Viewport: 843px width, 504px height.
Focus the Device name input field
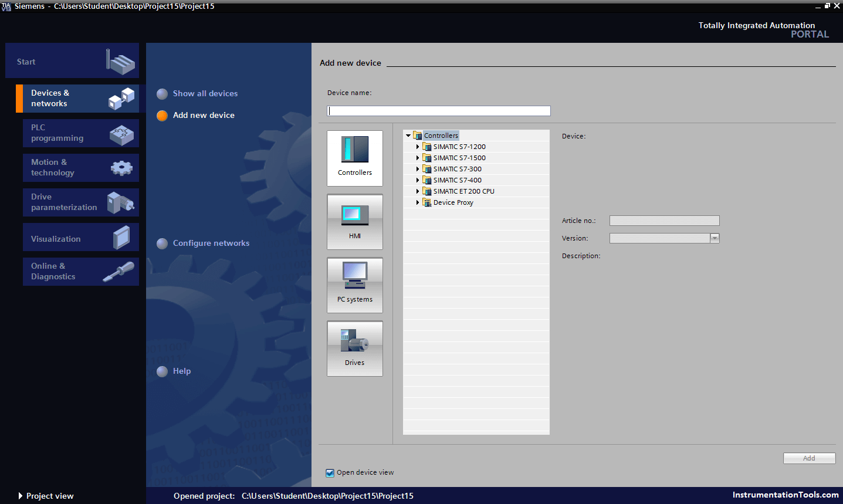[x=439, y=111]
